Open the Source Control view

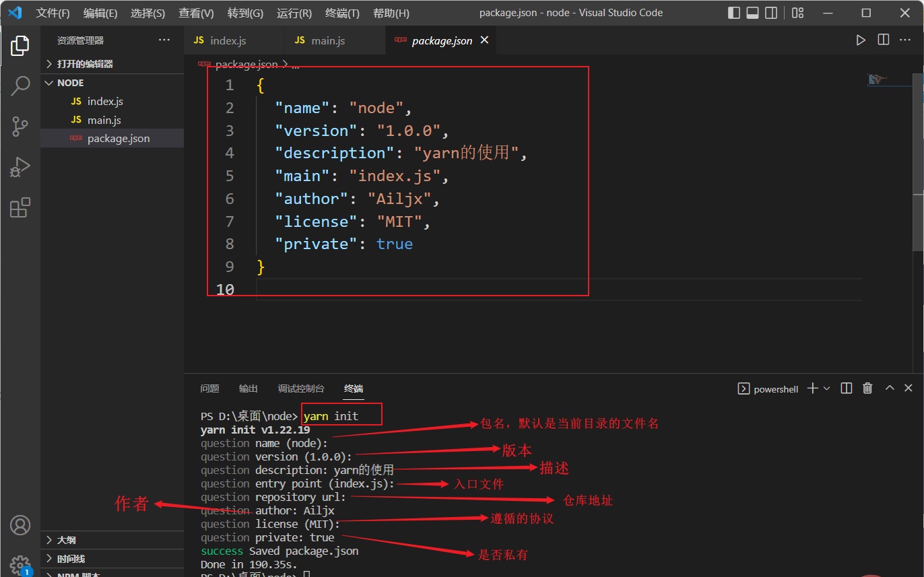[x=20, y=126]
